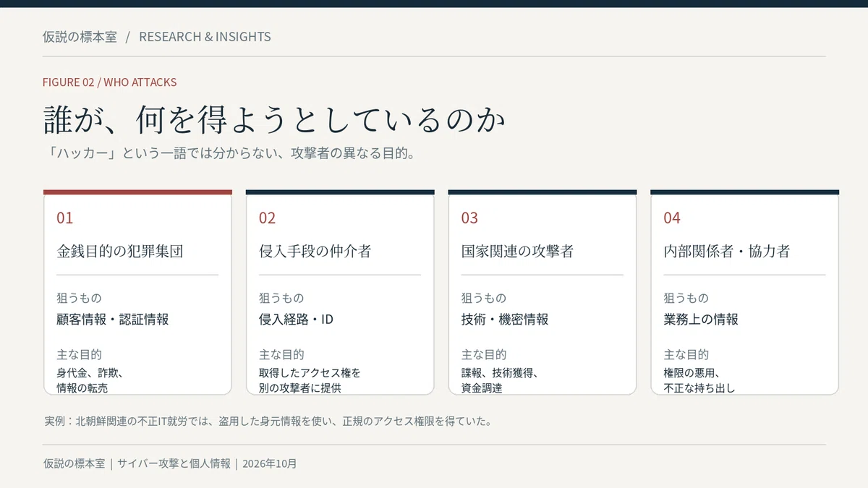Click the text 資金調達
The height and width of the screenshot is (488, 868).
click(x=482, y=388)
